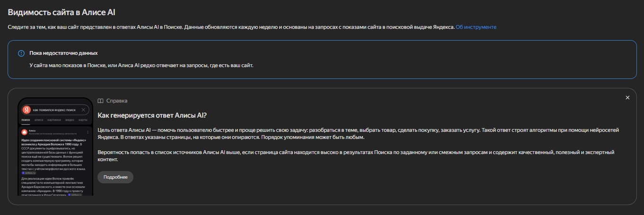644x215 pixels.
Task: Open the "Об инструменте" link
Action: coord(476,27)
